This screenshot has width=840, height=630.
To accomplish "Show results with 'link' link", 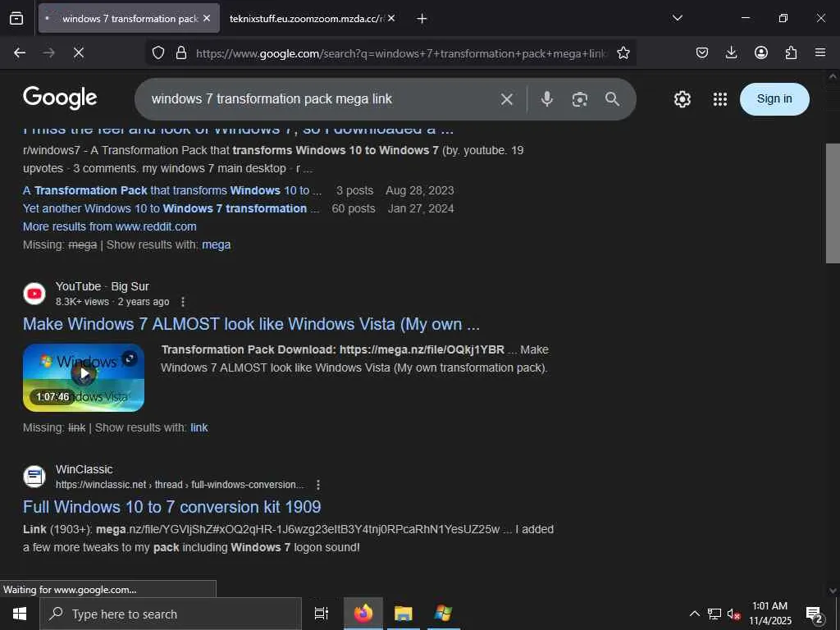I will tap(199, 427).
